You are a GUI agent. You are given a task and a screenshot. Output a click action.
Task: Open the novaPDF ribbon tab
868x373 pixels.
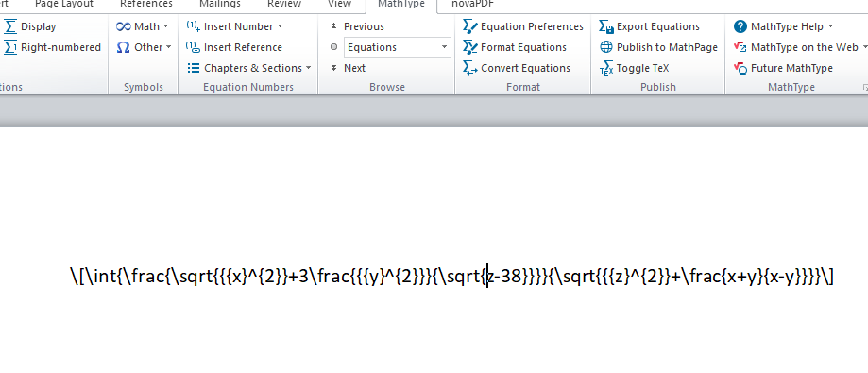click(x=473, y=4)
